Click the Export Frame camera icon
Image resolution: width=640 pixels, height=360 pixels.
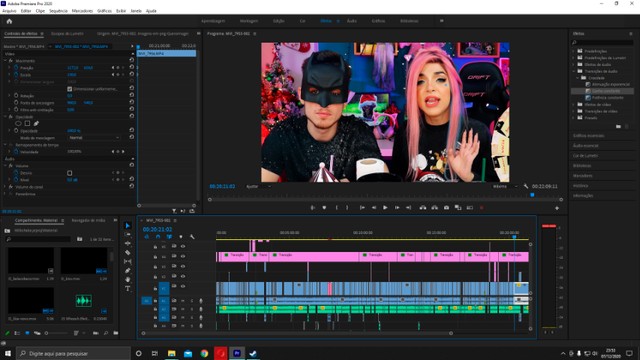click(x=446, y=208)
